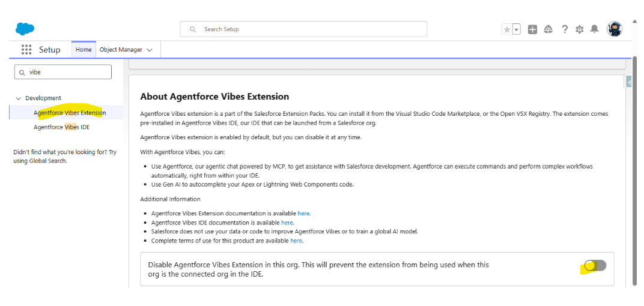This screenshot has height=306, width=644.
Task: Collapse the Development tree section
Action: 19,98
